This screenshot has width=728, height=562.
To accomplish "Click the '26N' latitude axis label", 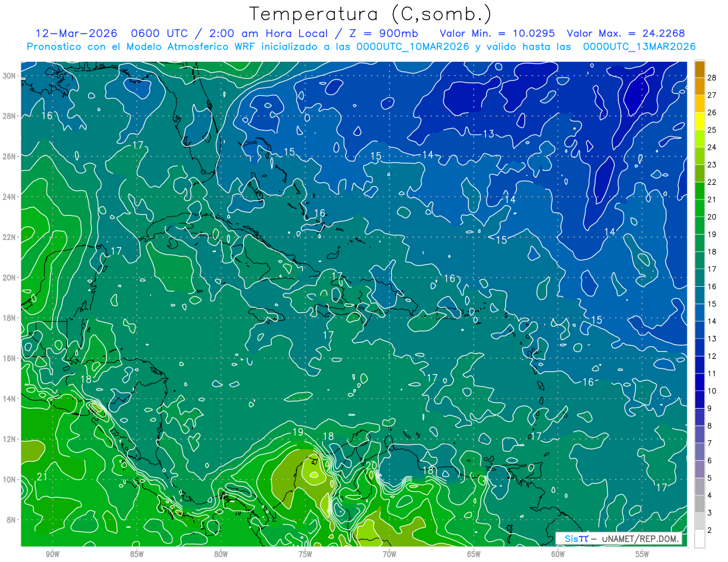I will (x=8, y=156).
